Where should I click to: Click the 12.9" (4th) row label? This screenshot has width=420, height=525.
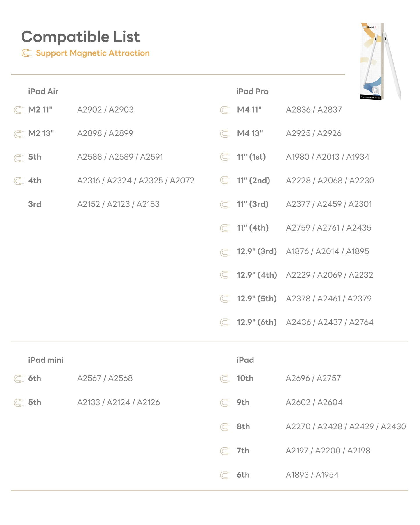tap(257, 275)
